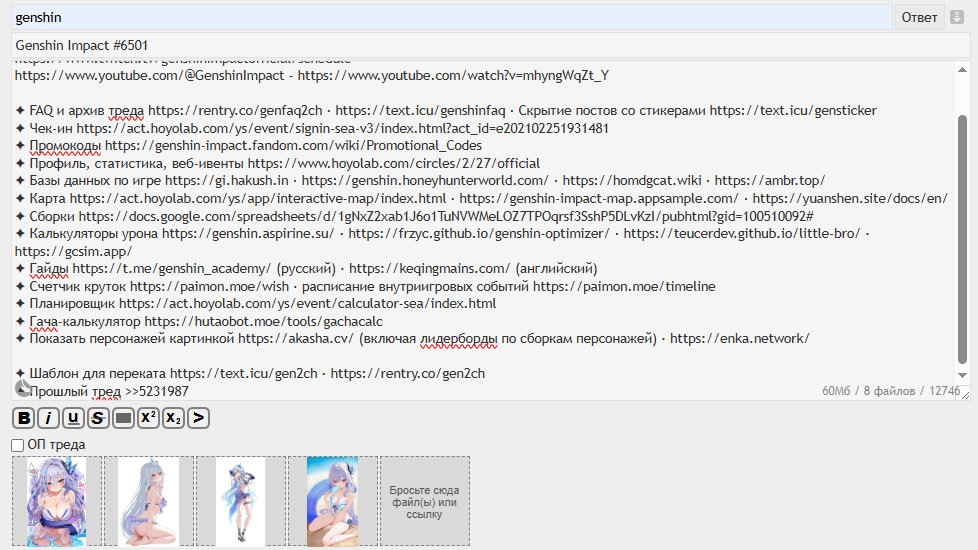Viewport: 978px width, 550px height.
Task: Click the >>5231987 post reference text
Action: coord(157,392)
